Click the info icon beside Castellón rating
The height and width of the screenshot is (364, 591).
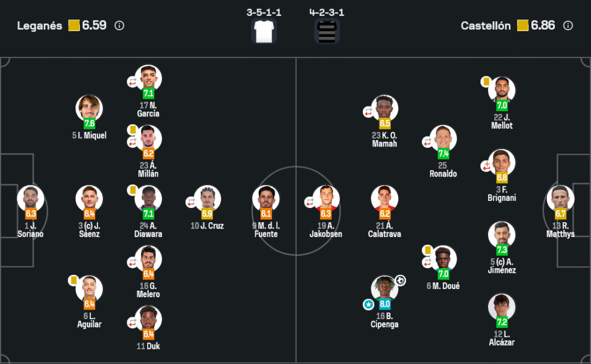[568, 25]
